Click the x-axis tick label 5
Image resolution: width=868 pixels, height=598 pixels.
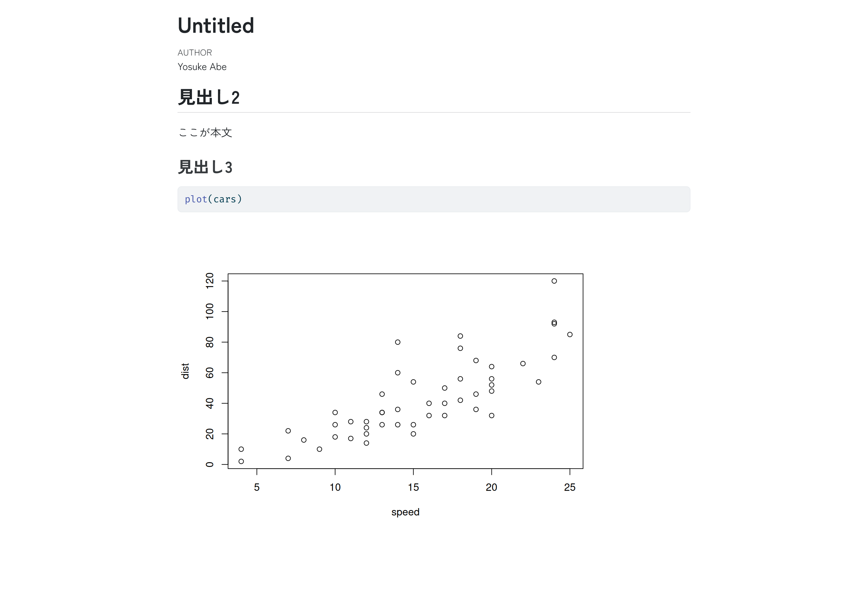pyautogui.click(x=256, y=487)
